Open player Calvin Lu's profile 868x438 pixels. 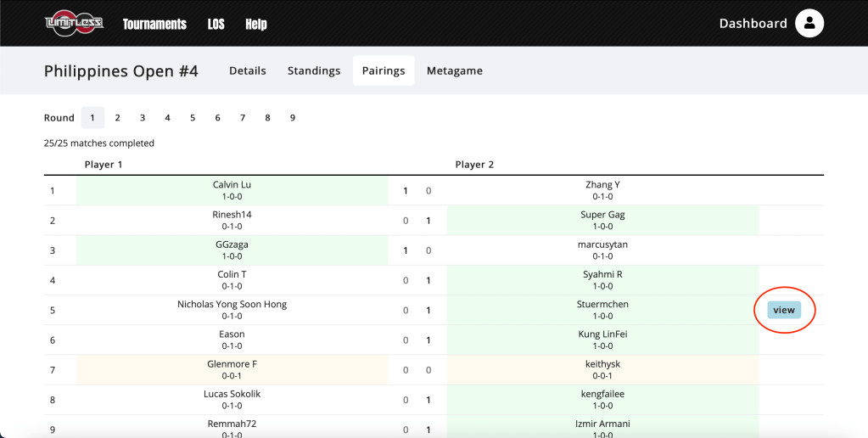click(x=232, y=185)
